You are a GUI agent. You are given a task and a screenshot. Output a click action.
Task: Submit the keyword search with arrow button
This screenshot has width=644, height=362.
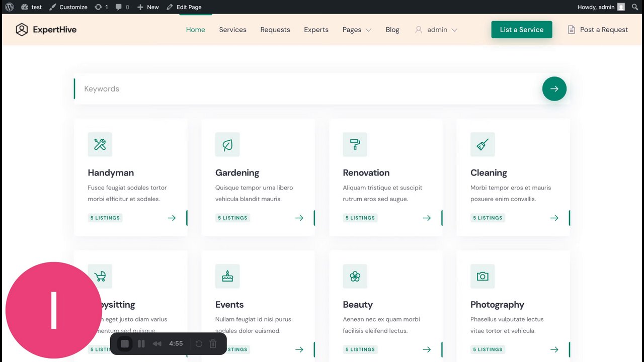(554, 88)
